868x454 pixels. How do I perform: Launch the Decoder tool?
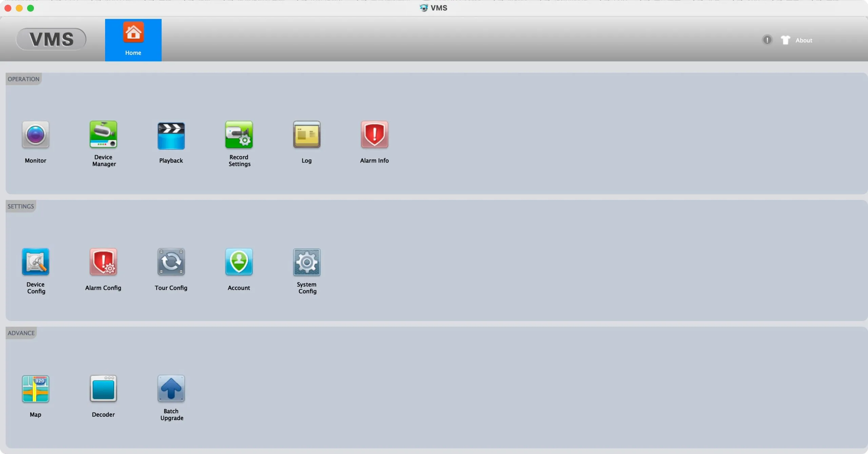coord(103,389)
